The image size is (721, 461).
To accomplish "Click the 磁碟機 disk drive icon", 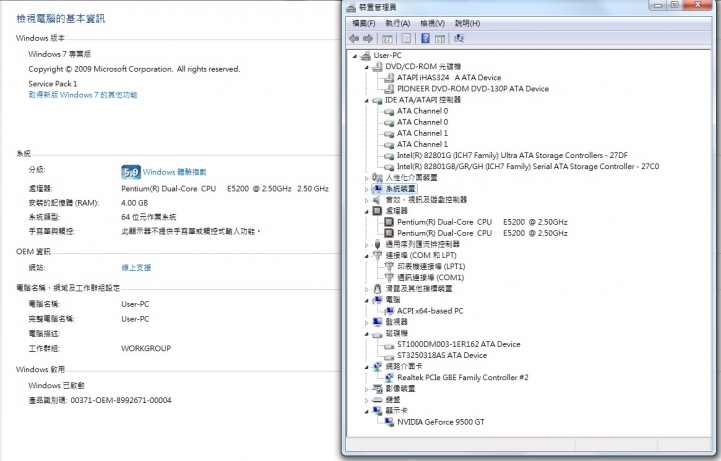I will 377,334.
